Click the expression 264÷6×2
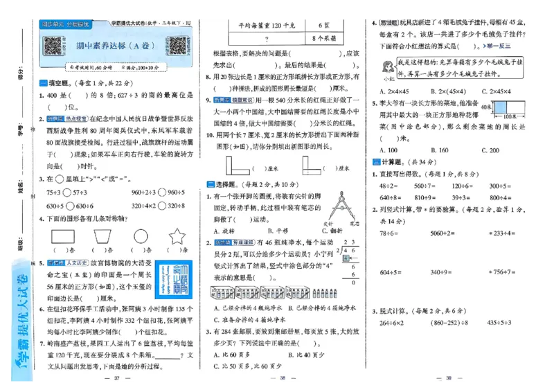Viewport: 554px width, 392px height. click(x=391, y=323)
